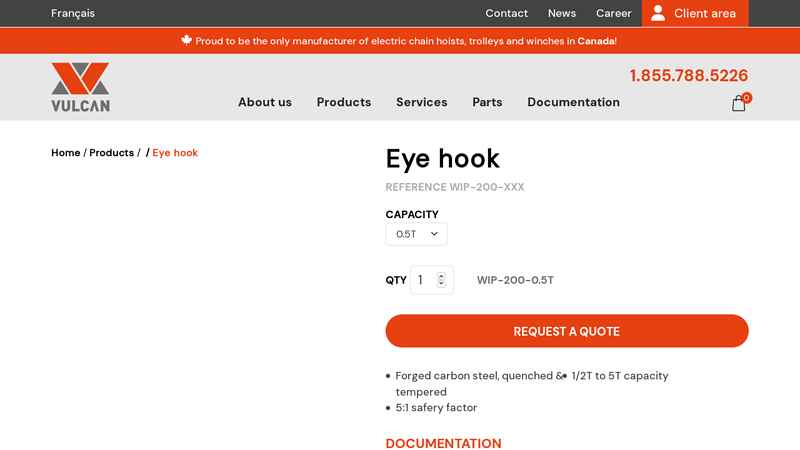The image size is (800, 450).
Task: Click the 1/2T to 5T capacity bullet
Action: [620, 376]
